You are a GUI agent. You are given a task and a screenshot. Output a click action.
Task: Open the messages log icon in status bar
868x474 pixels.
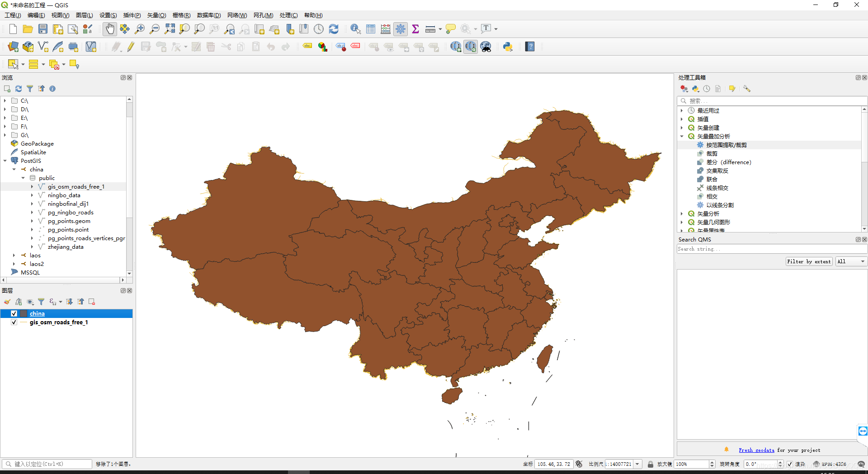[x=861, y=464]
